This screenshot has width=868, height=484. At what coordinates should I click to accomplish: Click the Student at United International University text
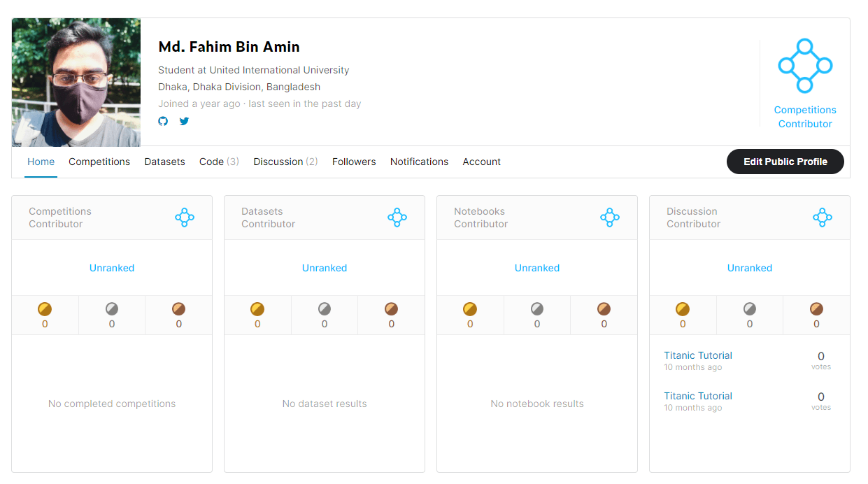click(x=254, y=70)
